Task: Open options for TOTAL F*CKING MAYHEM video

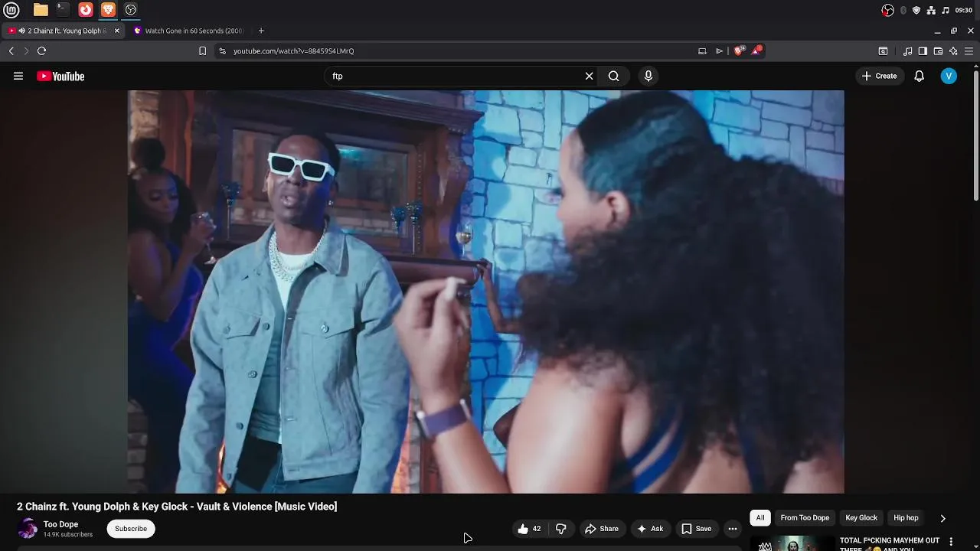Action: click(951, 542)
